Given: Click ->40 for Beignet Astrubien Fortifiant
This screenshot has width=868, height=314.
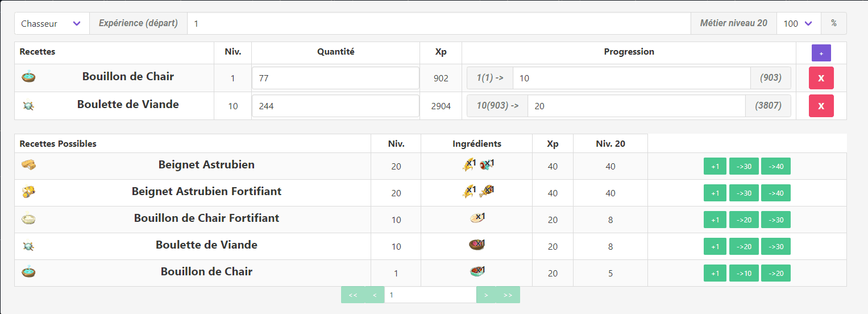Looking at the screenshot, I should tap(776, 193).
